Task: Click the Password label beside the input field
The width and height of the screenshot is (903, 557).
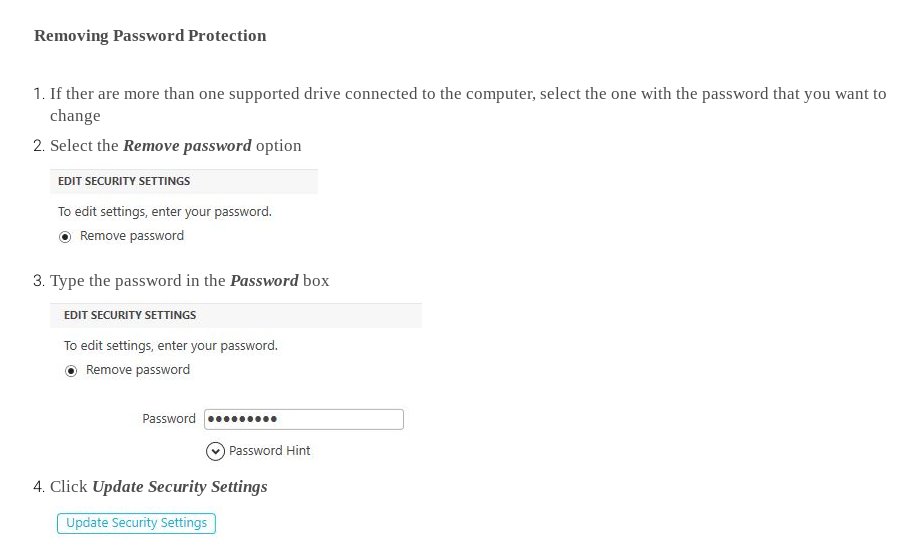Action: (169, 419)
